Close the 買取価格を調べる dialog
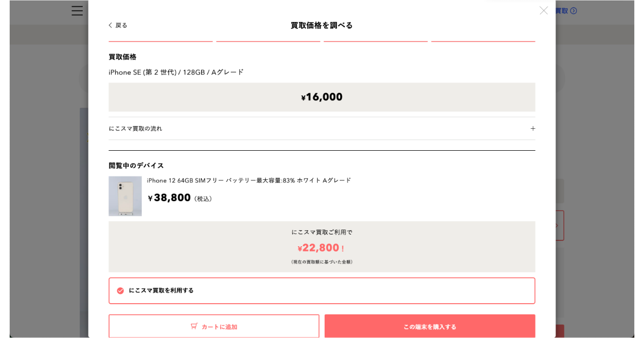Screen dimensions: 644x338 pos(544,10)
